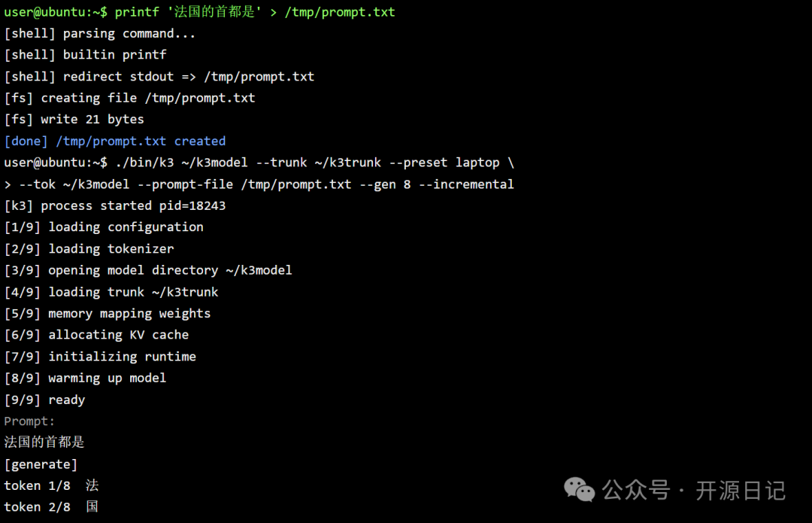Image resolution: width=812 pixels, height=523 pixels.
Task: Click the 公众号 · 开源日记 watermark text
Action: click(694, 491)
